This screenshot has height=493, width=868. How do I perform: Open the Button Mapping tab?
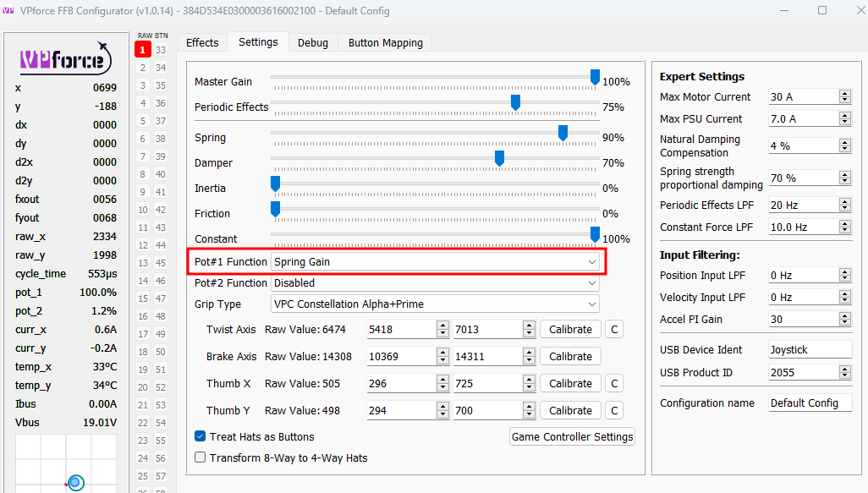click(385, 42)
